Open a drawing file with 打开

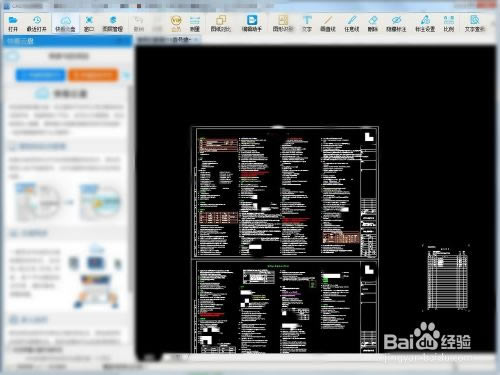(x=13, y=23)
